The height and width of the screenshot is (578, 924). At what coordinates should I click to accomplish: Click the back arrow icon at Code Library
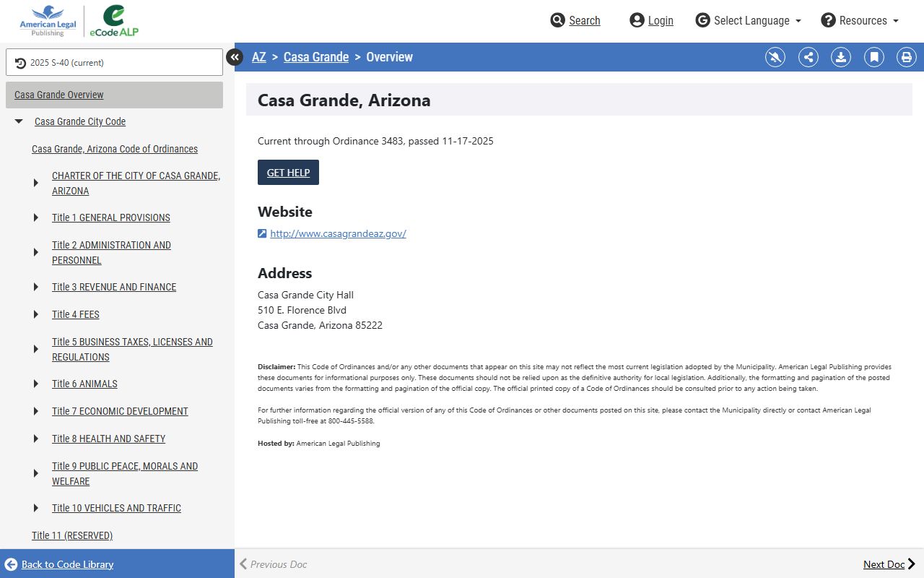point(11,564)
